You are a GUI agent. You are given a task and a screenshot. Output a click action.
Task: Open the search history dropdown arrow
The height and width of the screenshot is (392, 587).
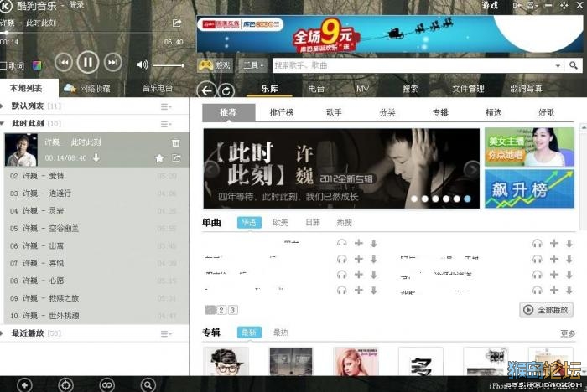point(558,66)
